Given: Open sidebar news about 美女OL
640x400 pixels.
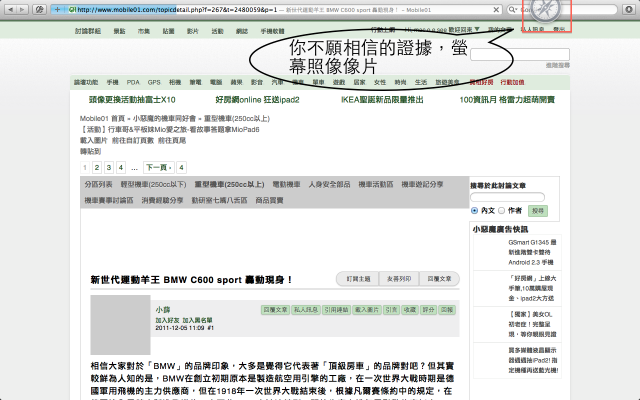Looking at the screenshot, I should (532, 324).
